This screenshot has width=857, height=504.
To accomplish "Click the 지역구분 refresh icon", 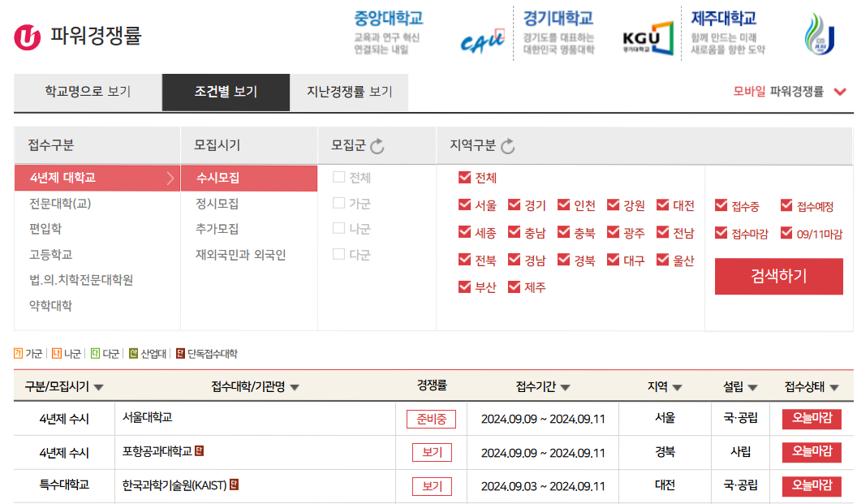I will click(x=507, y=146).
